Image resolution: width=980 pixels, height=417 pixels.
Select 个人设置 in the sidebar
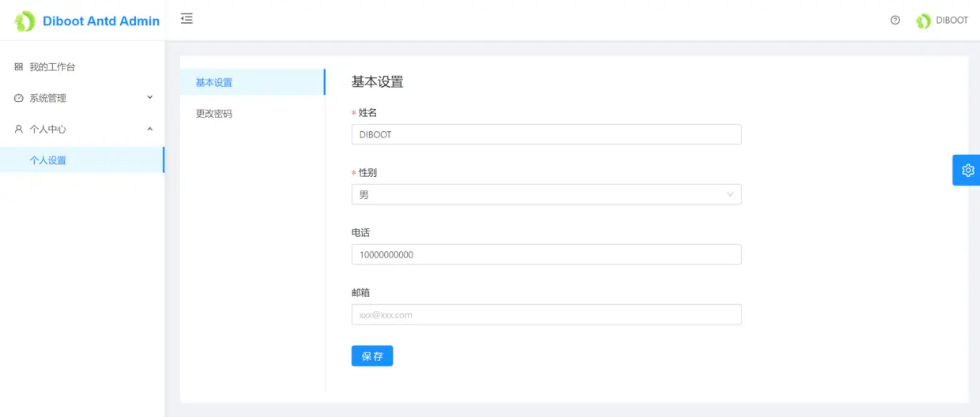coord(82,160)
